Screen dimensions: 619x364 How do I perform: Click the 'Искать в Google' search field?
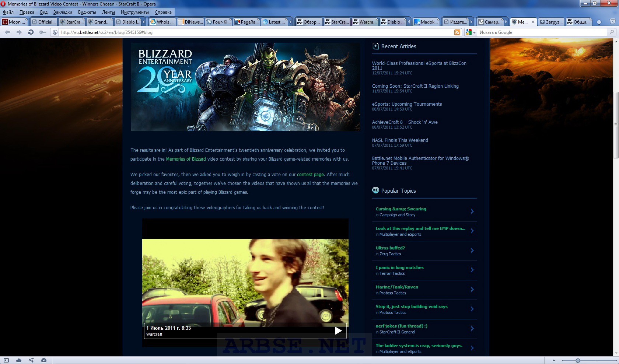[x=542, y=32]
